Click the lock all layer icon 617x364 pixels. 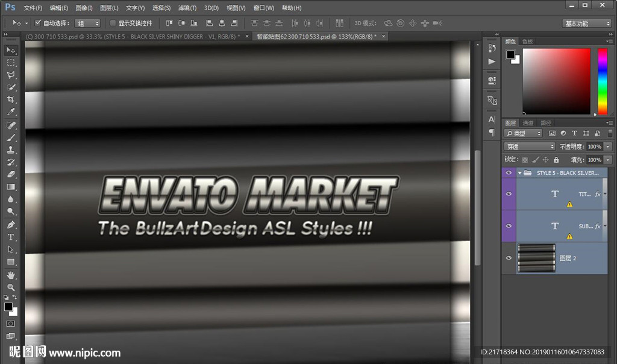click(556, 160)
